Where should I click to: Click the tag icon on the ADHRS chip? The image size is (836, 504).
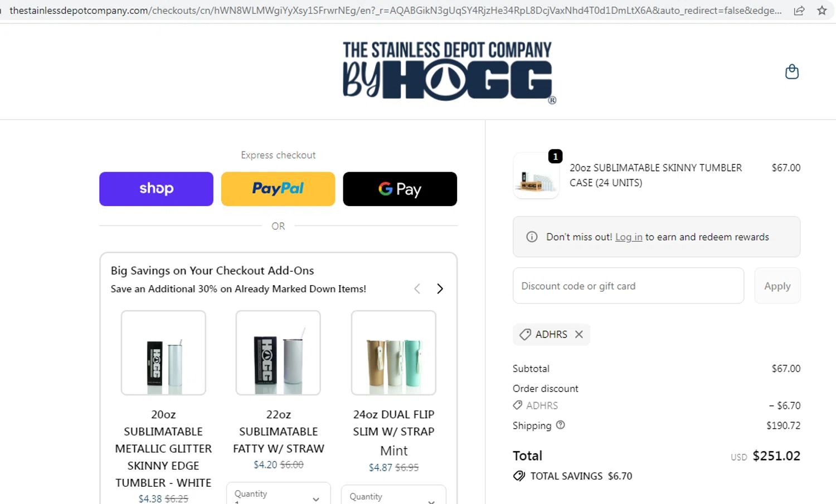coord(525,334)
